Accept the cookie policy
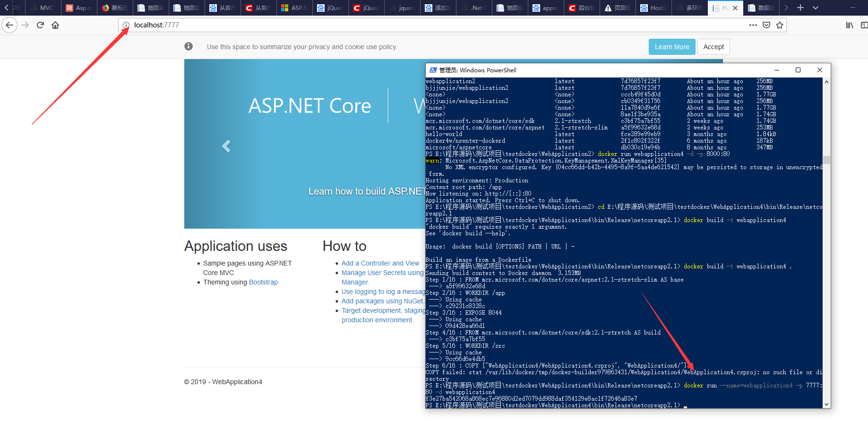Viewport: 868px width, 438px height. click(x=713, y=47)
